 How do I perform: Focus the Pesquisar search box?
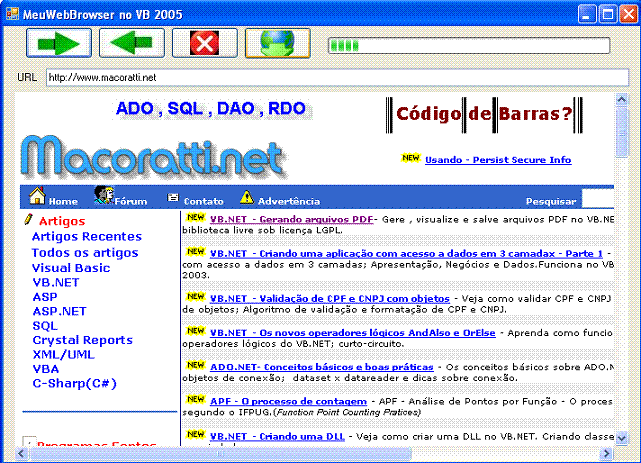598,199
